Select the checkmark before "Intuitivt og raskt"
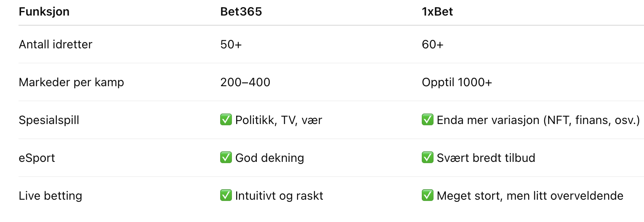Image resolution: width=644 pixels, height=222 pixels. click(226, 196)
